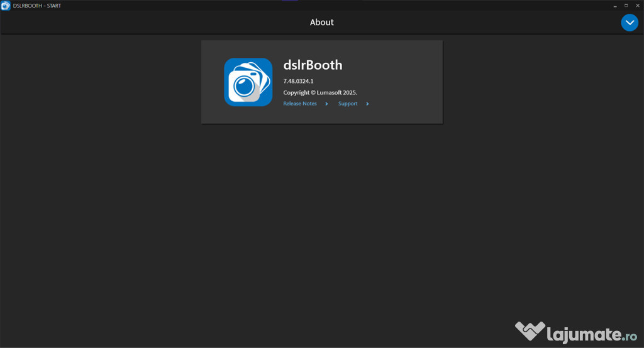Viewport: 644px width, 348px height.
Task: Click the arrow after Support
Action: [x=367, y=104]
